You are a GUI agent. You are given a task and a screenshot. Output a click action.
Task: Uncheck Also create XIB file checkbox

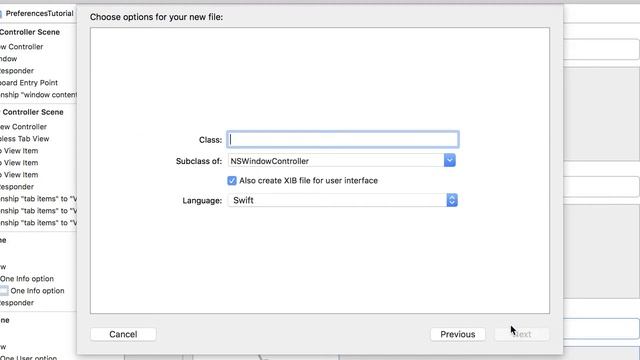tap(232, 180)
